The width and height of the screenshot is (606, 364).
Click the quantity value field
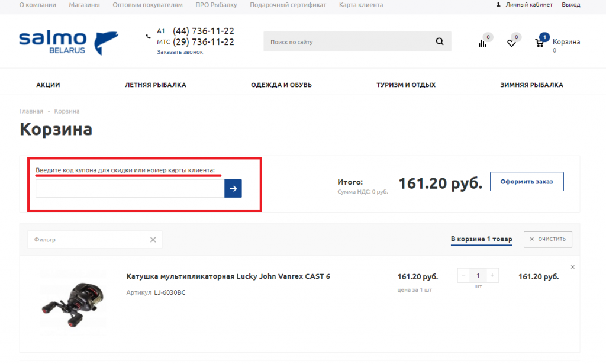[478, 275]
